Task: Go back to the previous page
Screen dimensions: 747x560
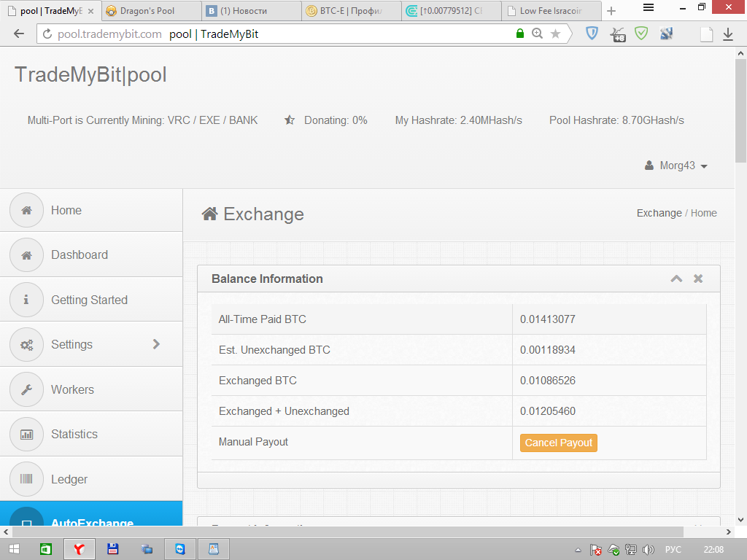Action: pyautogui.click(x=18, y=34)
